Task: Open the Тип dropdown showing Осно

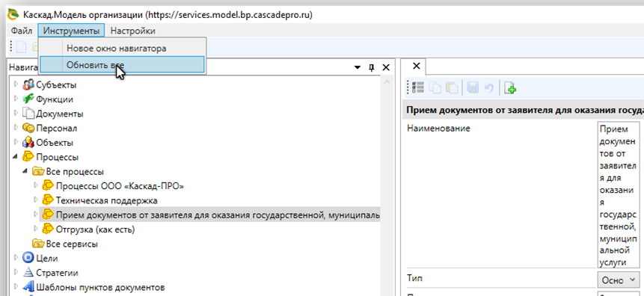Action: [619, 280]
